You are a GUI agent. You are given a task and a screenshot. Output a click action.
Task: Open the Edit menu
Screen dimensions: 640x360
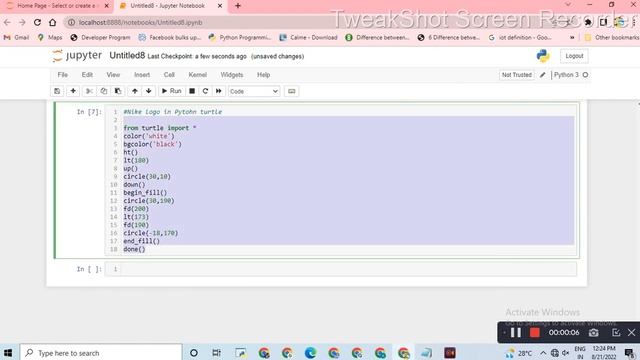[x=87, y=75]
